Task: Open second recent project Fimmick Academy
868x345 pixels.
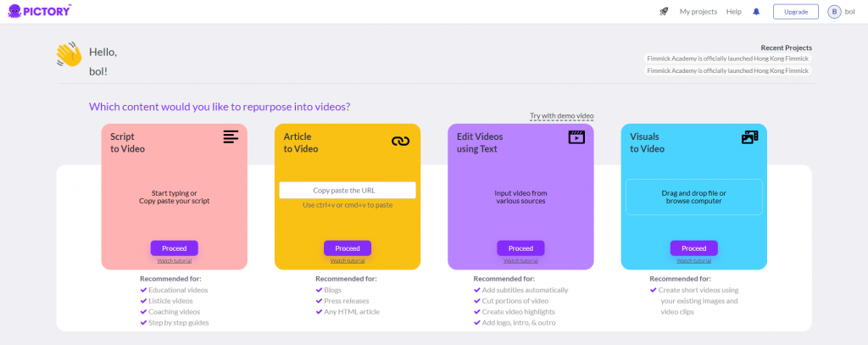Action: (x=728, y=71)
